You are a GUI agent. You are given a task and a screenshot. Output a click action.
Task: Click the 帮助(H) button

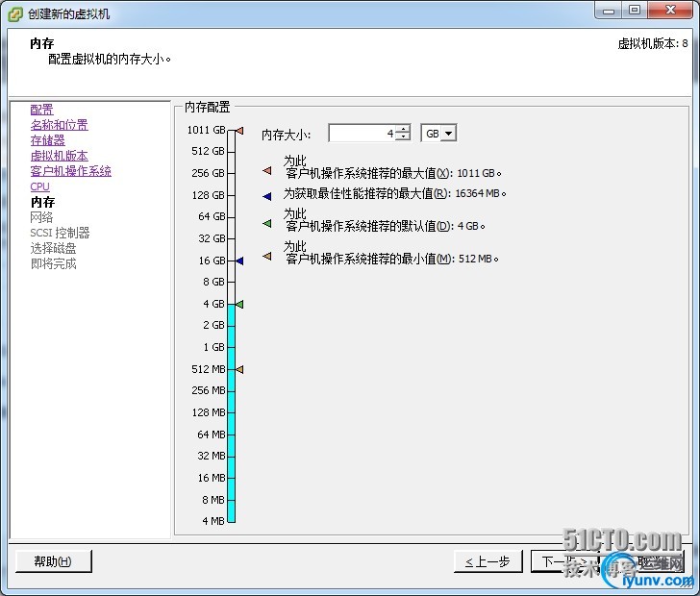[x=54, y=561]
